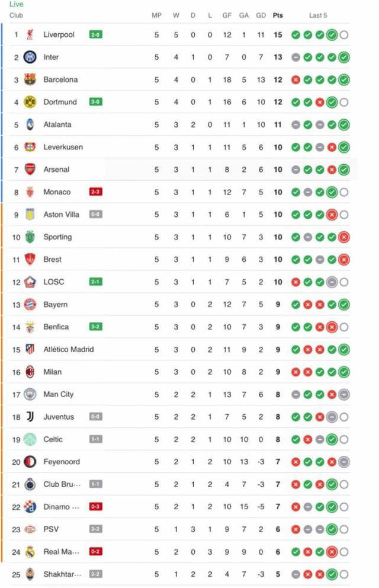Open Monaco's live 2-3 score badge
This screenshot has height=588, width=379.
click(95, 192)
